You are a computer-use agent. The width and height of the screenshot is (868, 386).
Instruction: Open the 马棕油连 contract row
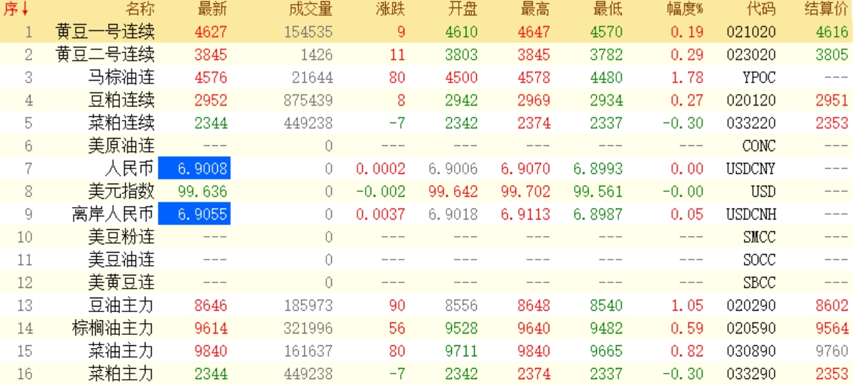(121, 77)
